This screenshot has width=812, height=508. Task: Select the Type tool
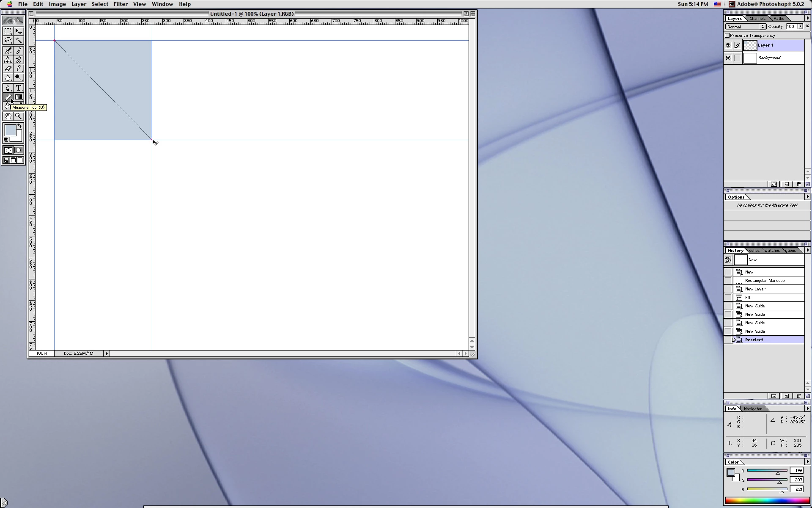[19, 88]
